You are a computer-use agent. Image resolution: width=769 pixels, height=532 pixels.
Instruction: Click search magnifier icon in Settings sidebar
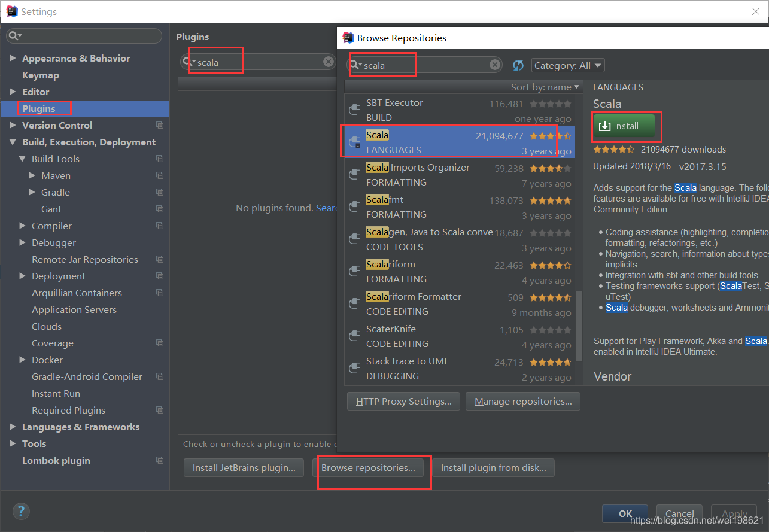tap(14, 36)
